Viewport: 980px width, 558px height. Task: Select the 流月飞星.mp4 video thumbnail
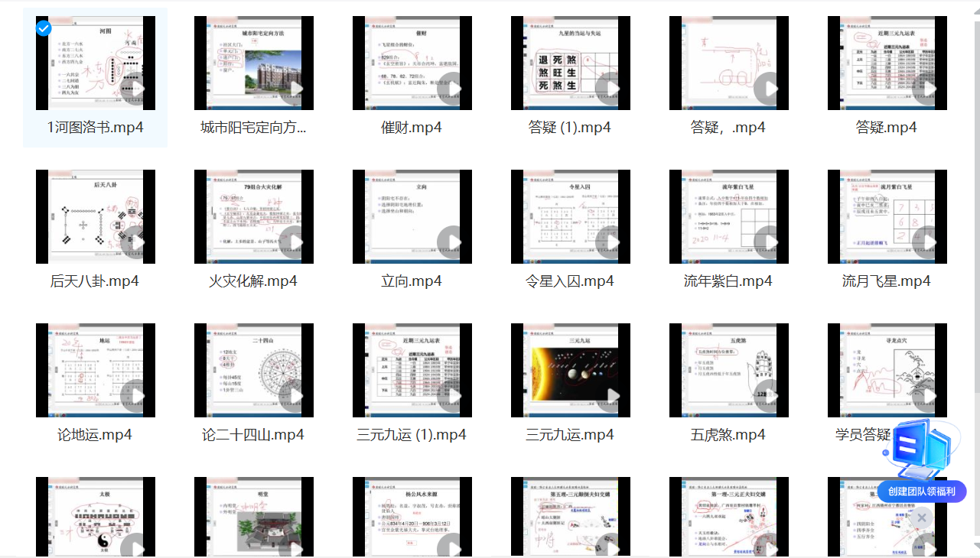887,217
